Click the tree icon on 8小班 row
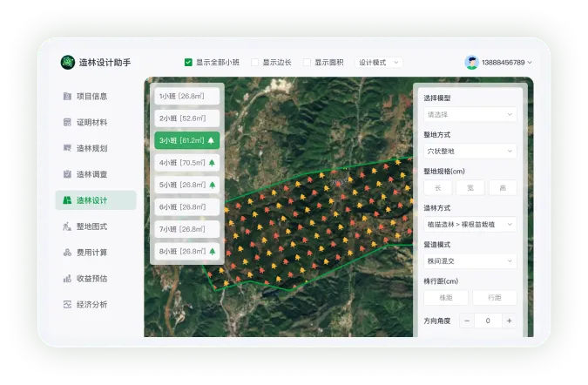 pyautogui.click(x=213, y=251)
